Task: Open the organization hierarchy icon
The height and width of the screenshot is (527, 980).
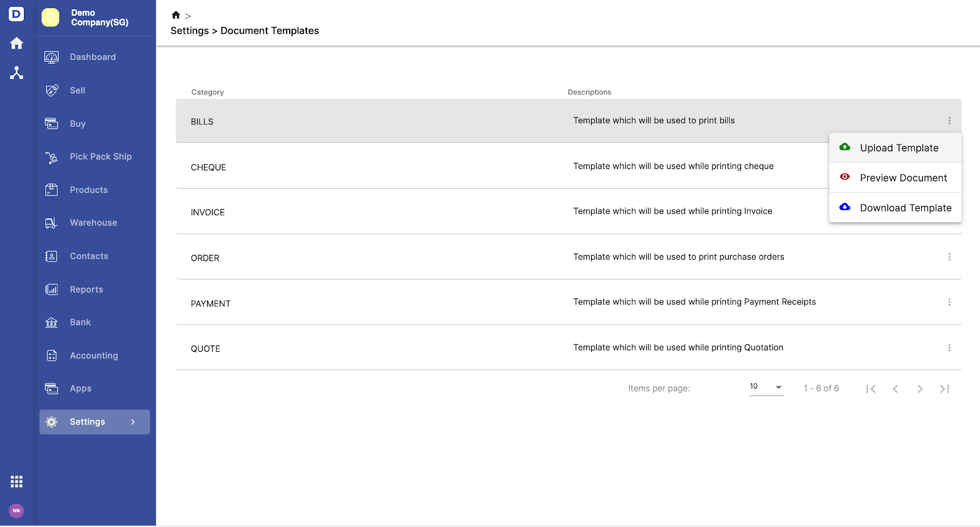Action: [17, 73]
